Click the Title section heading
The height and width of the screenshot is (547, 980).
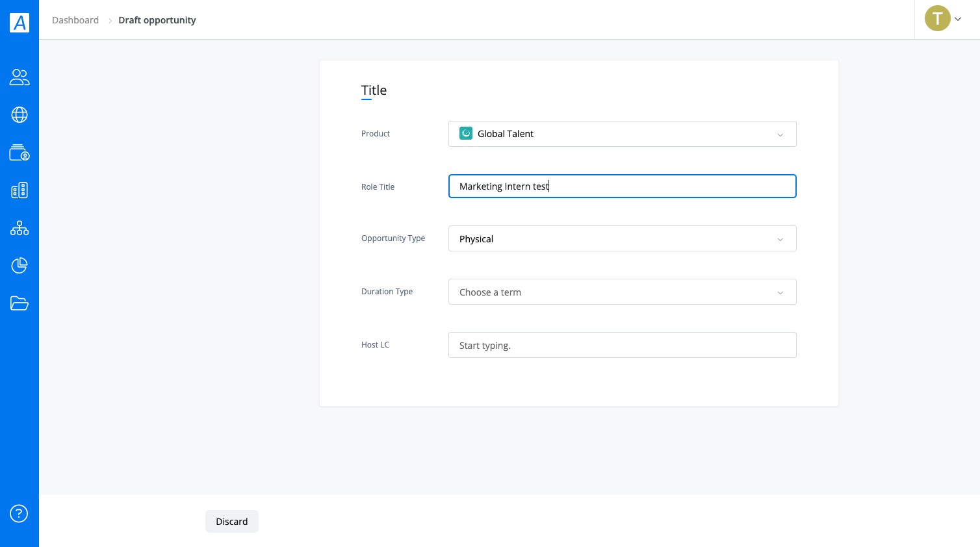pos(374,90)
